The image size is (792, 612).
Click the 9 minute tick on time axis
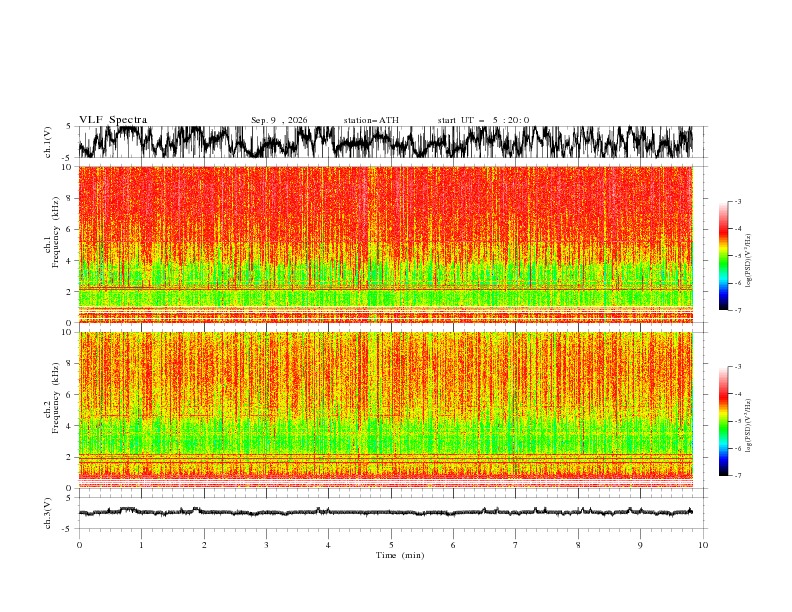(x=640, y=545)
